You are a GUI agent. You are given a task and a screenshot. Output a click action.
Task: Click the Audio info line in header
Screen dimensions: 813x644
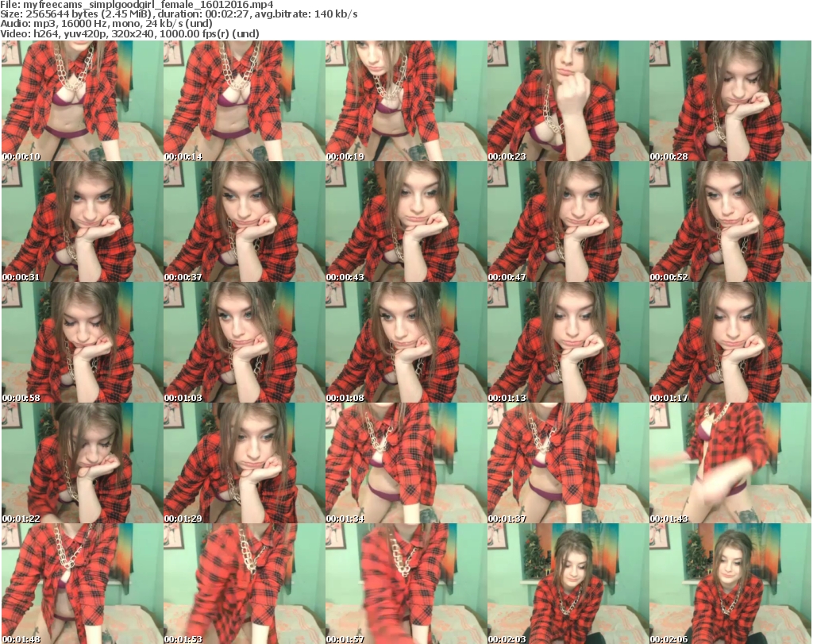coord(110,25)
